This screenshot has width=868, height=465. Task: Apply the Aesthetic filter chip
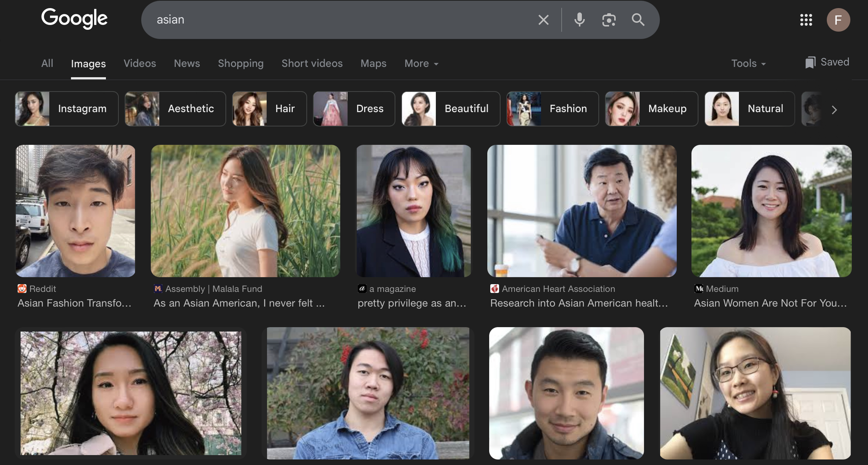click(x=175, y=109)
